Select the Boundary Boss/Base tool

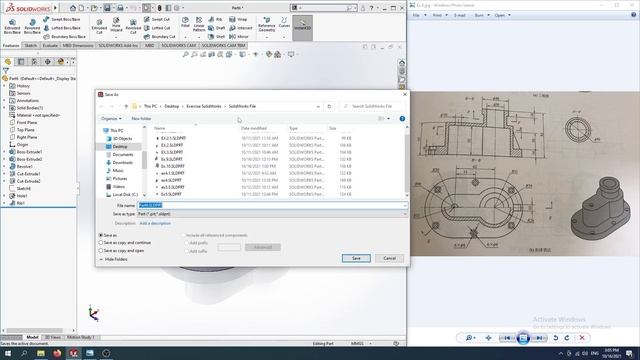[64, 36]
